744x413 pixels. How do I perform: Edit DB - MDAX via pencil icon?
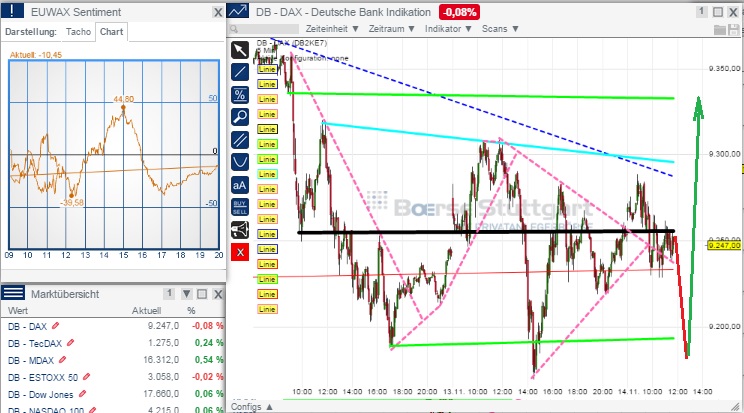coord(62,360)
